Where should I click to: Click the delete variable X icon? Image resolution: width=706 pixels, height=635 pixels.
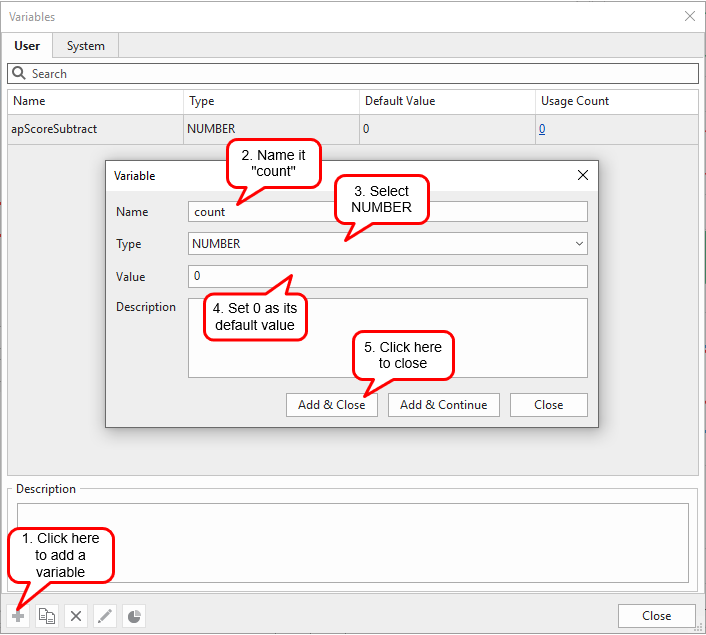click(76, 616)
